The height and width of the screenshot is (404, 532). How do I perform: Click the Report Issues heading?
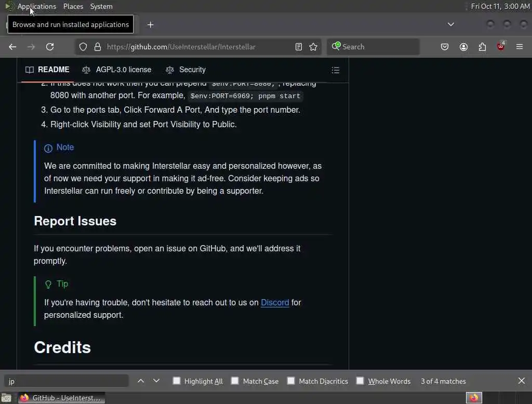coord(75,221)
